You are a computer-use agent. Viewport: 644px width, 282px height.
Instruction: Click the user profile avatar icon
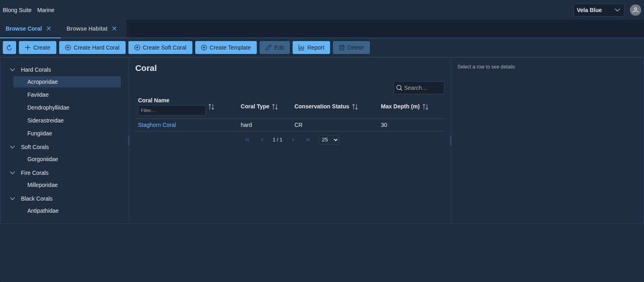pyautogui.click(x=636, y=10)
